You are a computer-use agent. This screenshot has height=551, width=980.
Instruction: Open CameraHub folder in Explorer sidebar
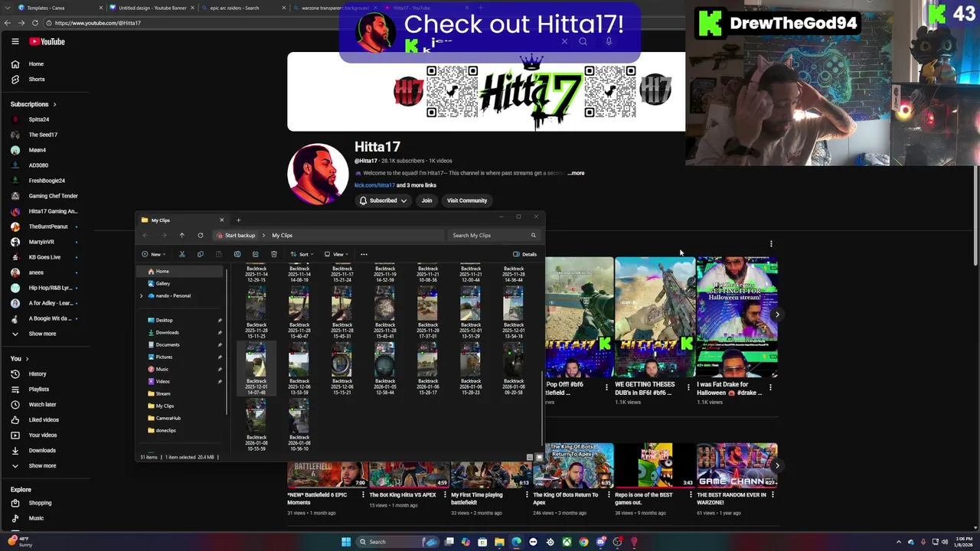point(168,418)
